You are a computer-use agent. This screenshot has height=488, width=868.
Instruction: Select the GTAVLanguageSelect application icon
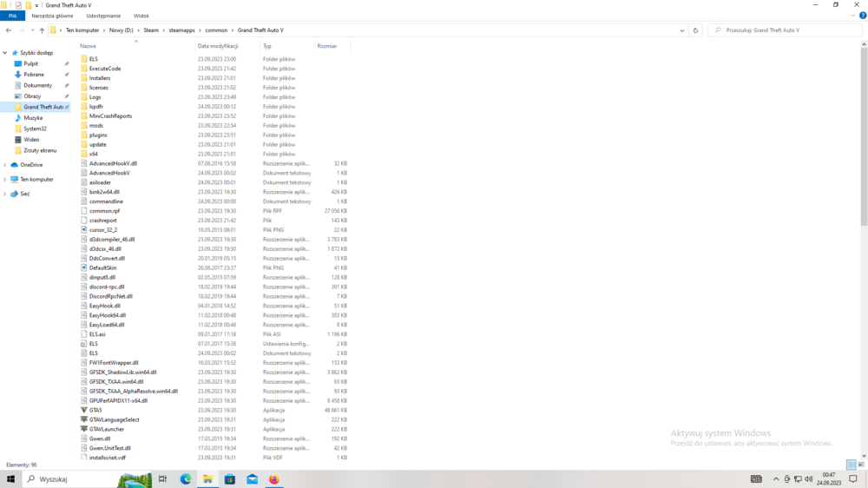(84, 420)
